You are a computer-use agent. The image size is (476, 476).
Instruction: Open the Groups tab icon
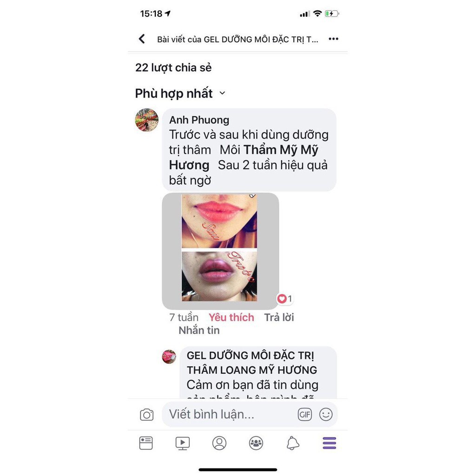pyautogui.click(x=256, y=443)
